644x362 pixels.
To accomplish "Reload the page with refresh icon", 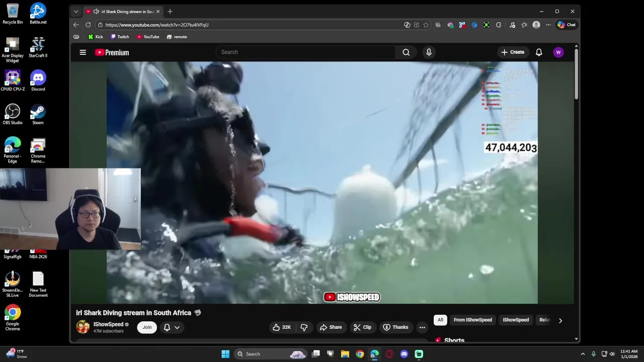I will [x=88, y=25].
